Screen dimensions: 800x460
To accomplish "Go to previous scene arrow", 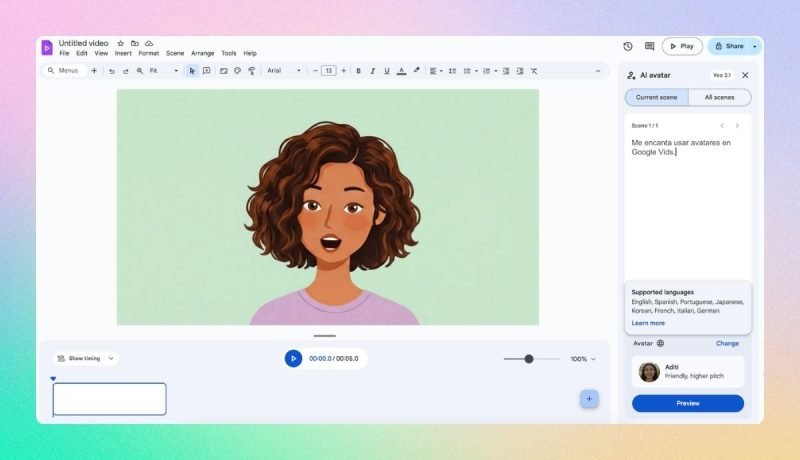I will (x=722, y=125).
